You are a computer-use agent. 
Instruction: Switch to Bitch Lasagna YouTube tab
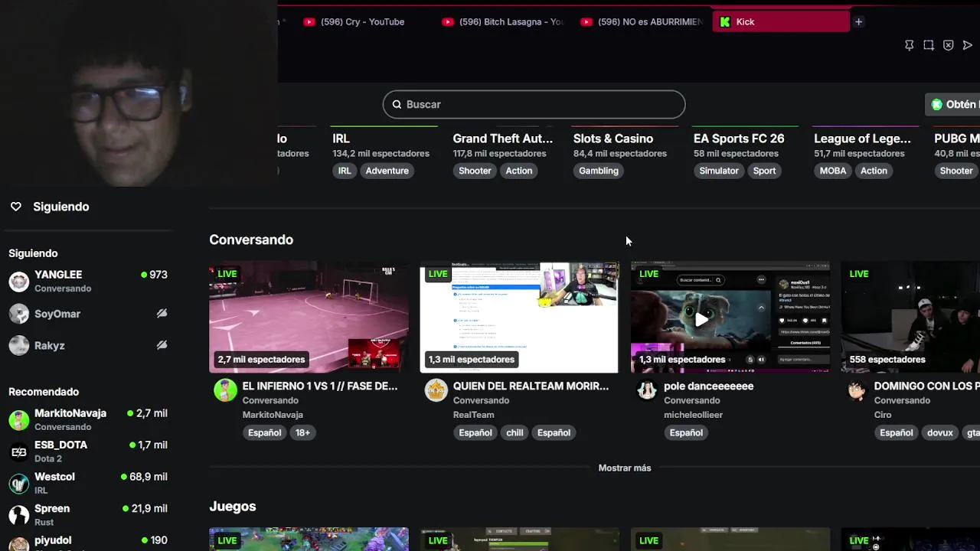[x=502, y=22]
